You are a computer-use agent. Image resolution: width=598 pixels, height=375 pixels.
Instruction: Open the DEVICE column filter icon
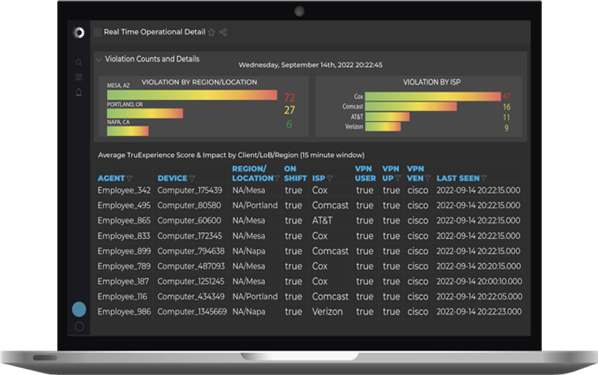tap(192, 178)
